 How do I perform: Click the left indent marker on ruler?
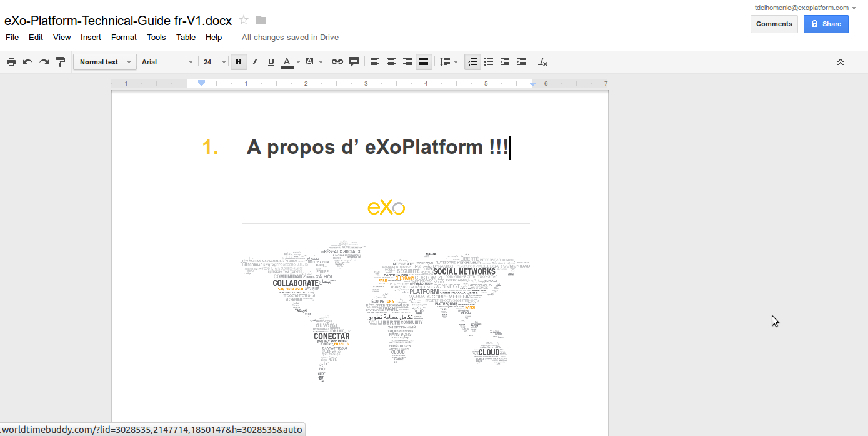[x=201, y=83]
